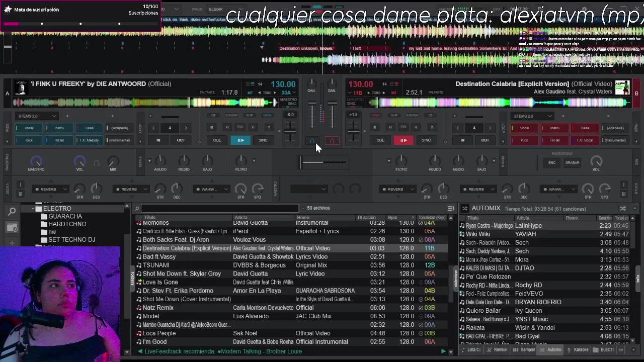Click the deck B cover art thumbnail

pos(622,87)
